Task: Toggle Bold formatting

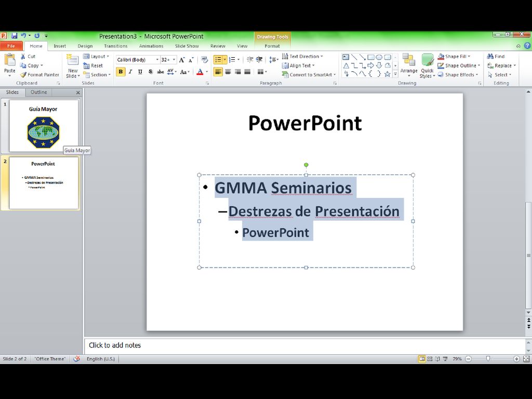Action: pos(121,72)
